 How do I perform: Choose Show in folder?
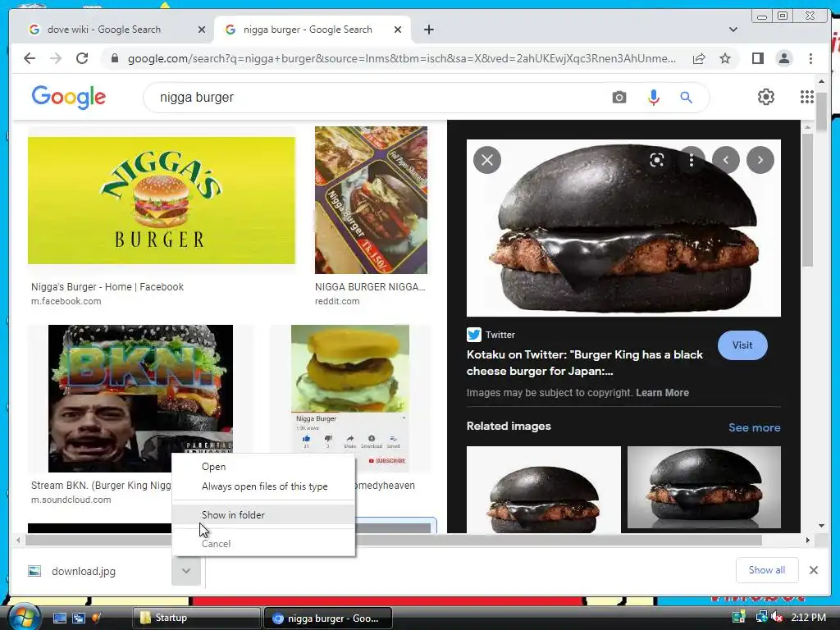[263, 515]
